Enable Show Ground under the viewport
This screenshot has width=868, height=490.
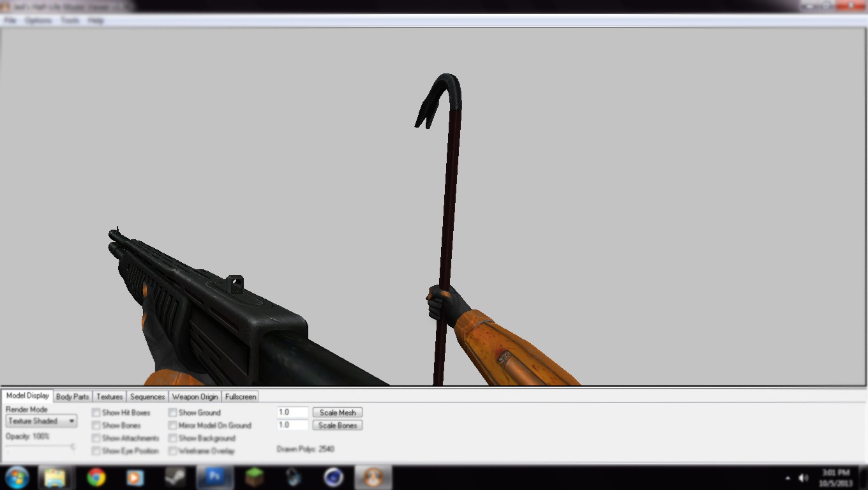click(x=172, y=412)
